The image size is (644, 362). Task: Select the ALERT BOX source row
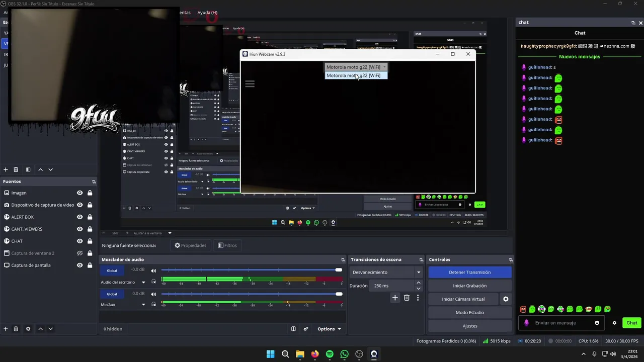pos(49,217)
